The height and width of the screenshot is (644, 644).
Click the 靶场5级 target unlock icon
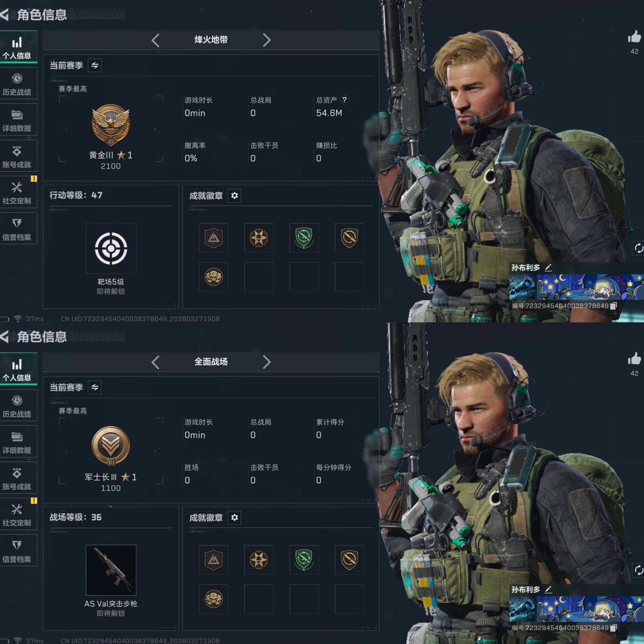[x=111, y=249]
